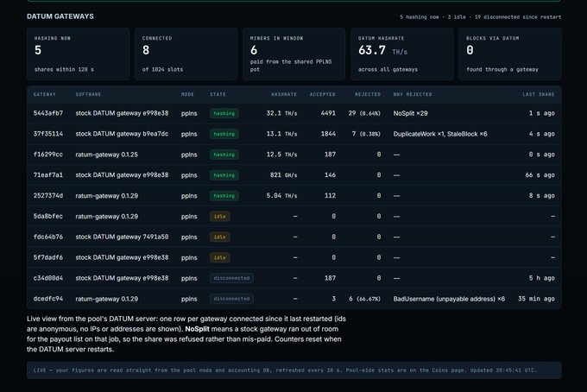The width and height of the screenshot is (587, 392).
Task: Select gateway id 5f7dadf6
Action: pyautogui.click(x=48, y=257)
